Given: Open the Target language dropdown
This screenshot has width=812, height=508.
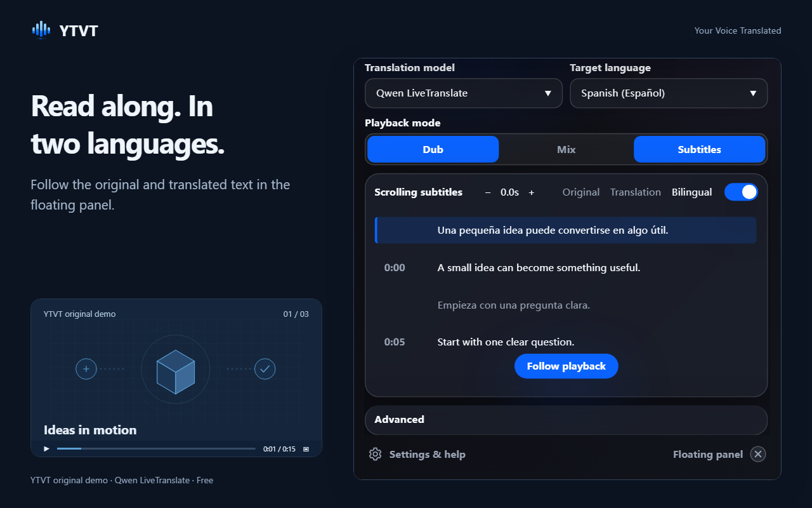Looking at the screenshot, I should point(669,93).
